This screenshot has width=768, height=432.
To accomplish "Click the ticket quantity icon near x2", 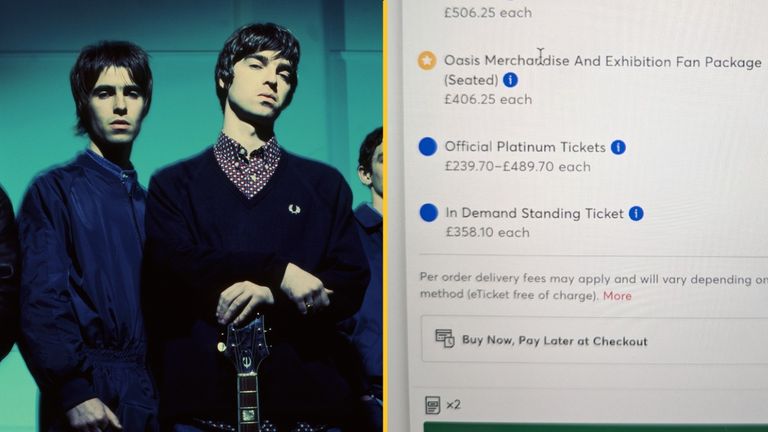I will pyautogui.click(x=432, y=405).
